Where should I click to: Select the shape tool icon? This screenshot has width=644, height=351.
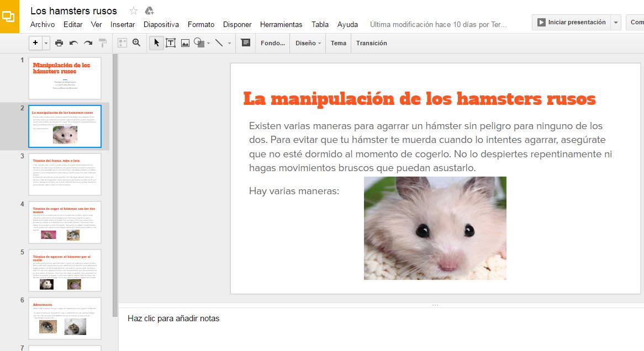point(199,42)
